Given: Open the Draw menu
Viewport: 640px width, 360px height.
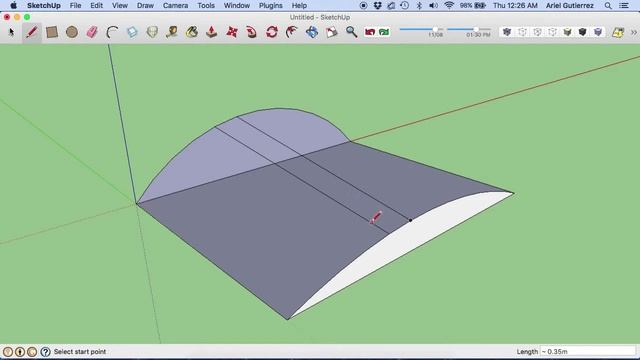Looking at the screenshot, I should coord(145,6).
